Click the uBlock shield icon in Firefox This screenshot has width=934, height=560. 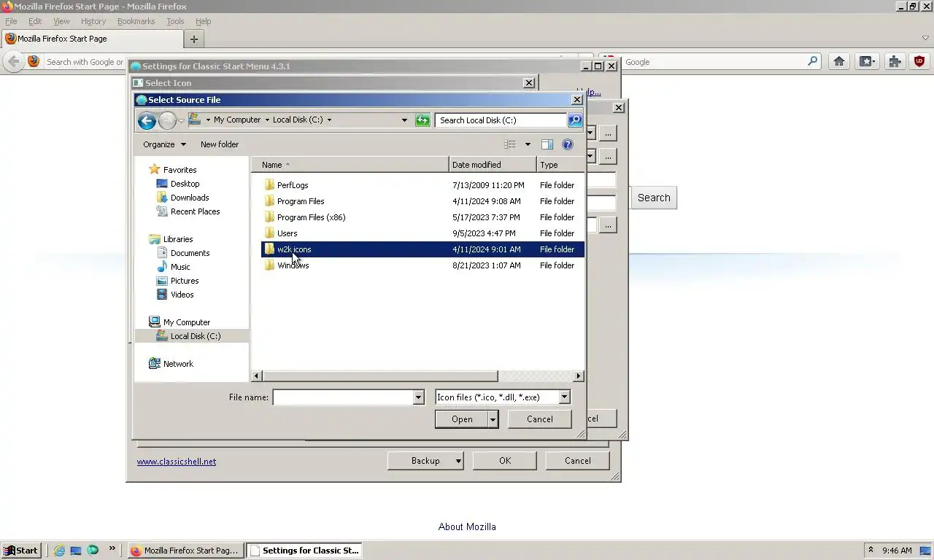pos(919,62)
